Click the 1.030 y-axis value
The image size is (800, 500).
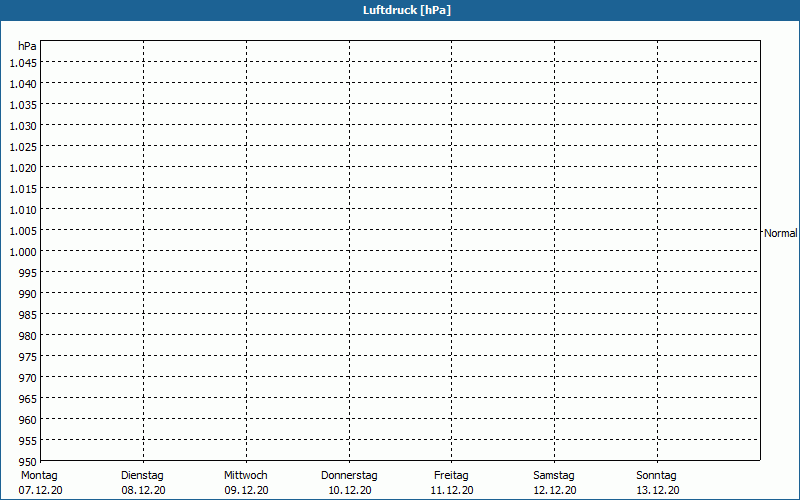(23, 126)
